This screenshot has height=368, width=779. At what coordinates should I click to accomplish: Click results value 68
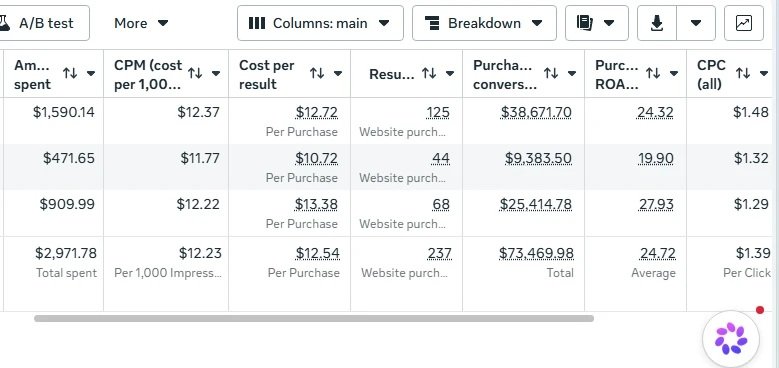click(x=441, y=204)
